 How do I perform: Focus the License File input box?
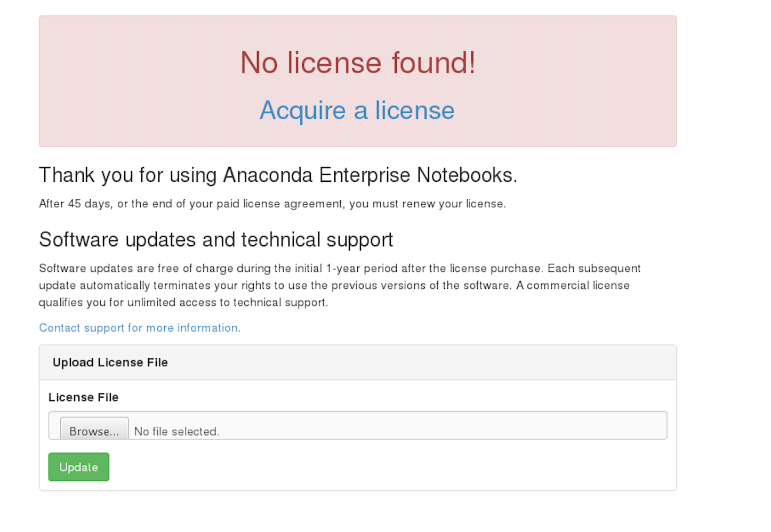tap(358, 425)
